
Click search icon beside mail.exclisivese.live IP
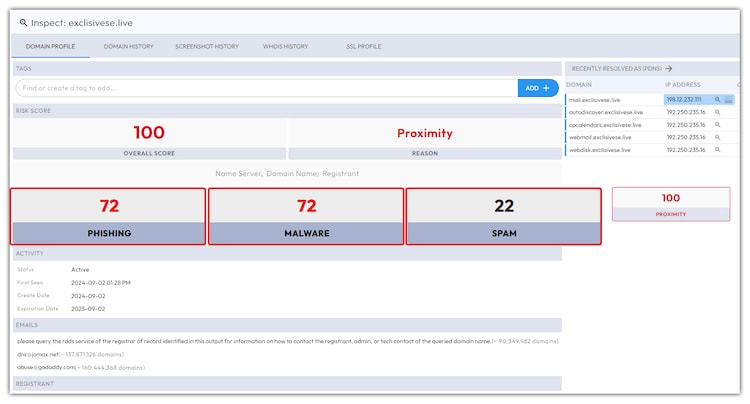(717, 100)
